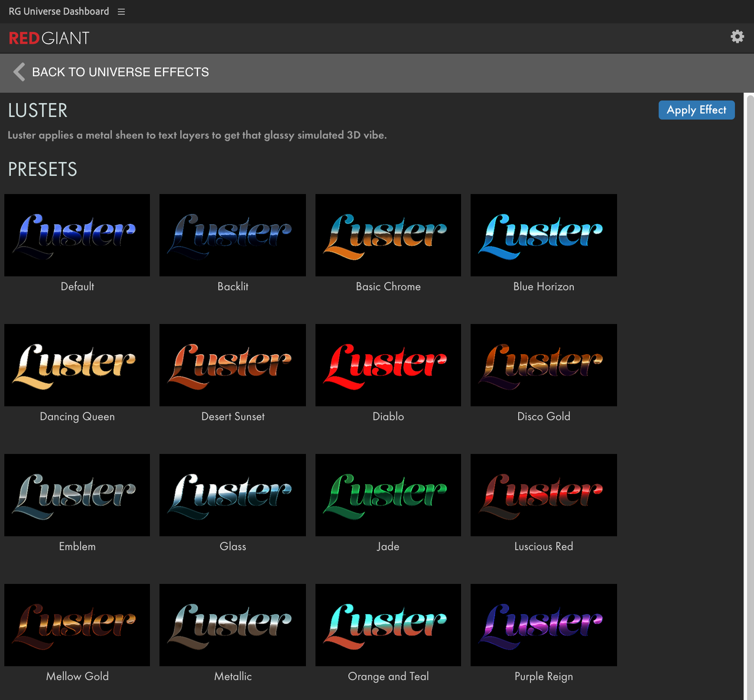Select the Basic Chrome preset thumbnail
The height and width of the screenshot is (700, 754).
coord(388,235)
